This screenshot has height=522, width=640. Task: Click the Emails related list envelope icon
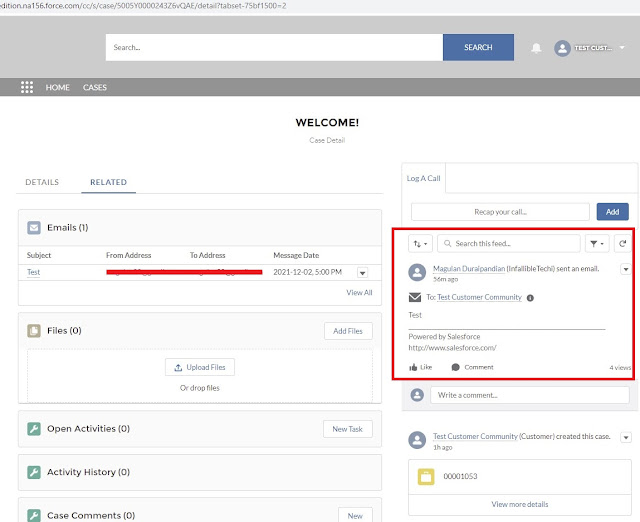tap(34, 227)
